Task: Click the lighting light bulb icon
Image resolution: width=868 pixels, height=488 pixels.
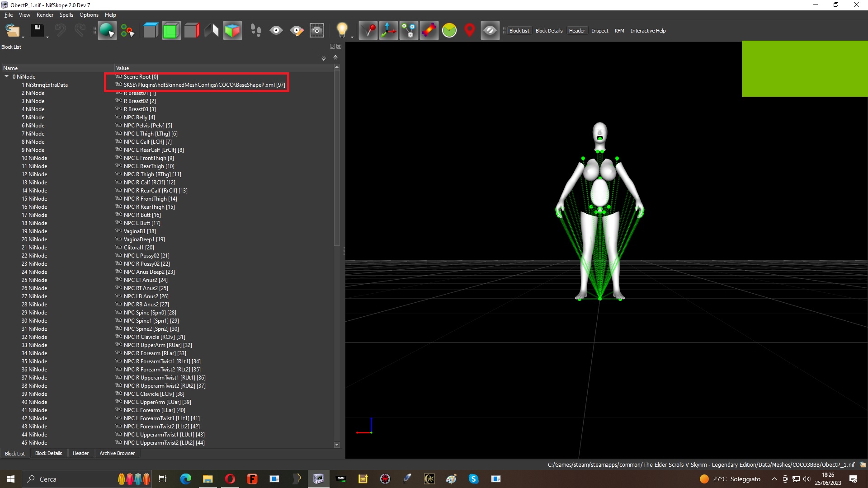Action: point(342,31)
